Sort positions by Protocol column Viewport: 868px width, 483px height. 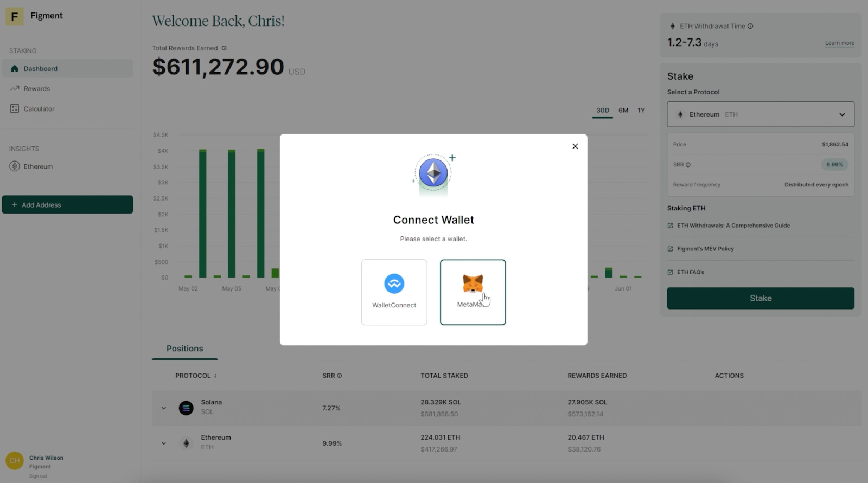pos(195,376)
